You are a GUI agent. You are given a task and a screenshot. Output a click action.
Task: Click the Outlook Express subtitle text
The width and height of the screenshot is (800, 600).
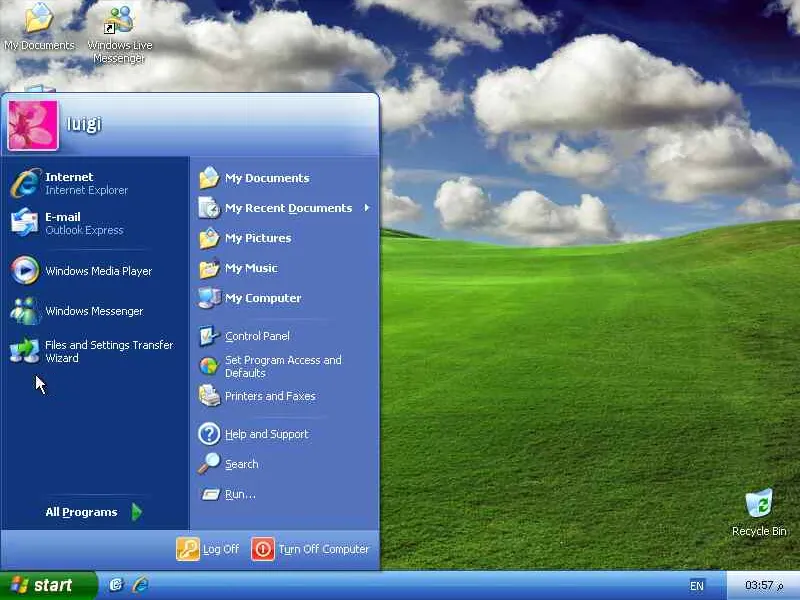(84, 230)
